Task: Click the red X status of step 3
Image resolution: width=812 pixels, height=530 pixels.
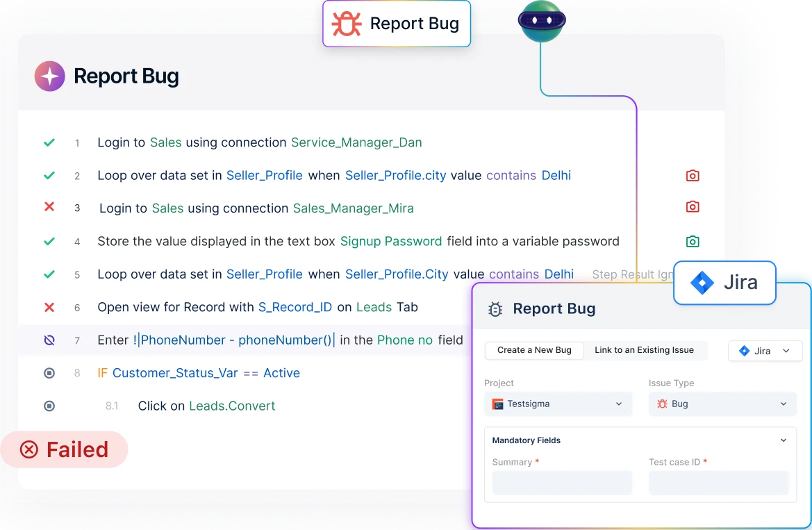Action: point(49,207)
